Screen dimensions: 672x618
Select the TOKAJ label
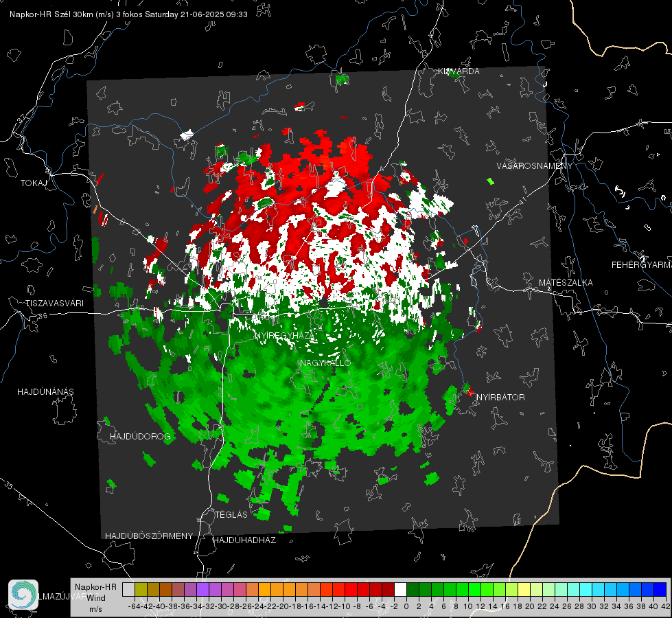coord(33,183)
